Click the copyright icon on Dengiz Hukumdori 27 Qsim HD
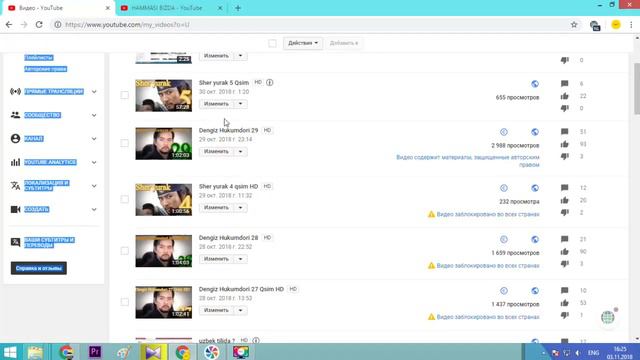 click(x=504, y=291)
